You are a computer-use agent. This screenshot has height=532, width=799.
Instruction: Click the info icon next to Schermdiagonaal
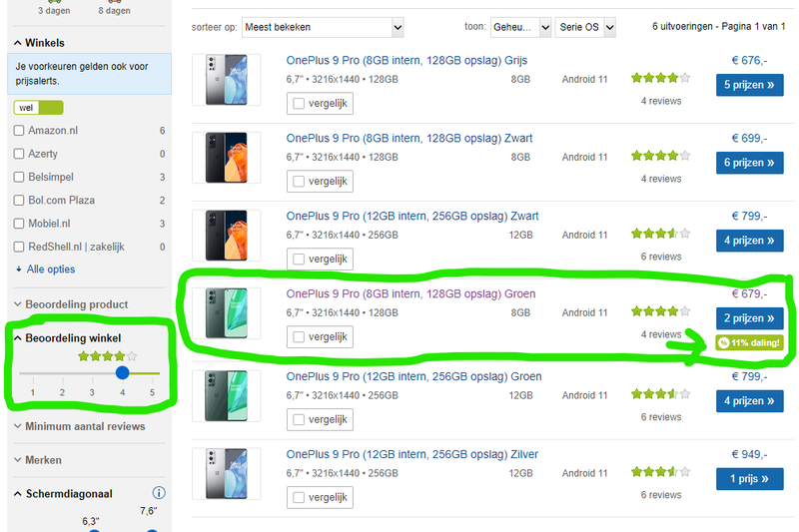point(159,493)
